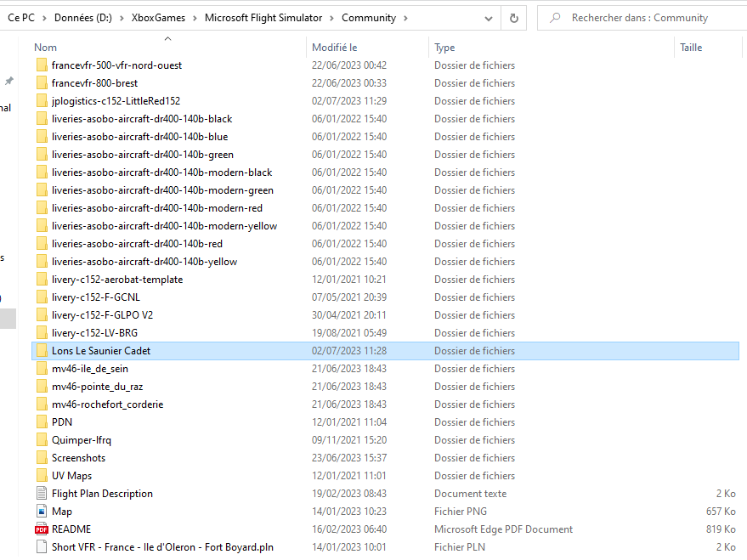Image resolution: width=747 pixels, height=560 pixels.
Task: Focus the 'Rechercher dans : Community' search box
Action: coord(642,18)
